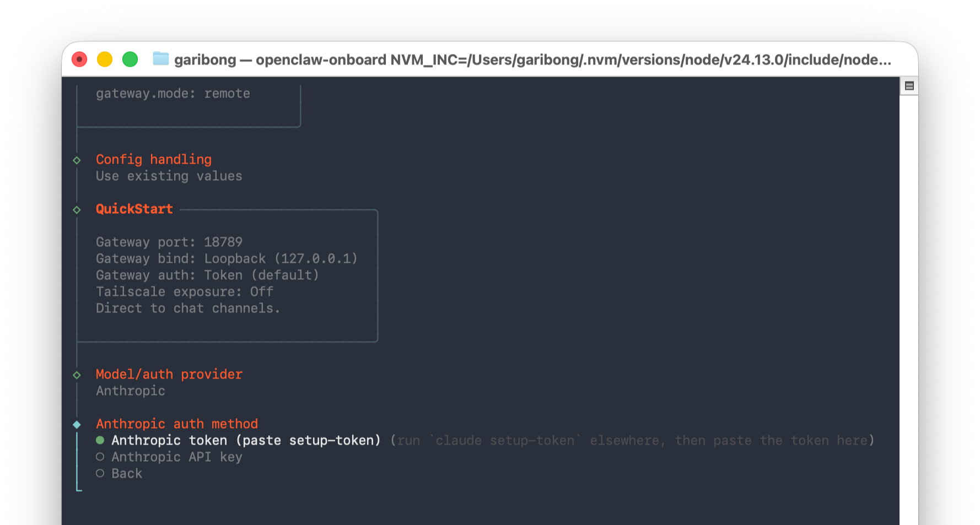This screenshot has width=980, height=525.
Task: Click 'Anthropic auth method' heading
Action: pyautogui.click(x=177, y=424)
